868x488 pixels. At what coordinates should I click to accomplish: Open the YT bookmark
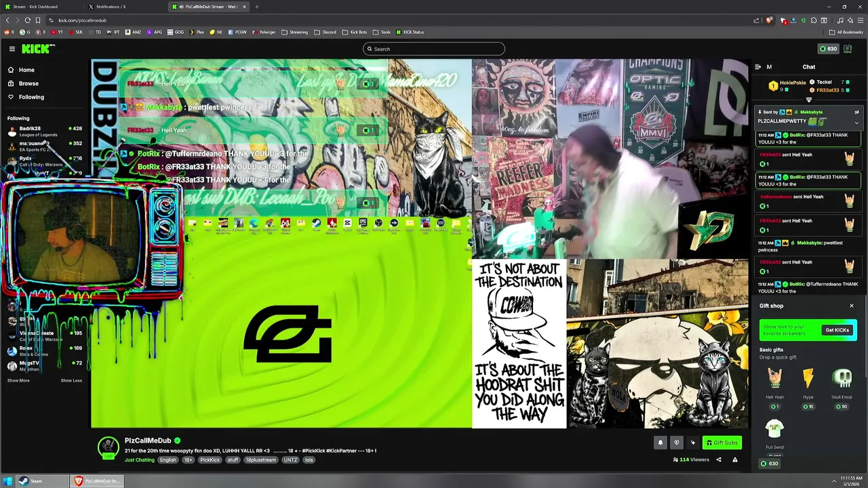58,32
